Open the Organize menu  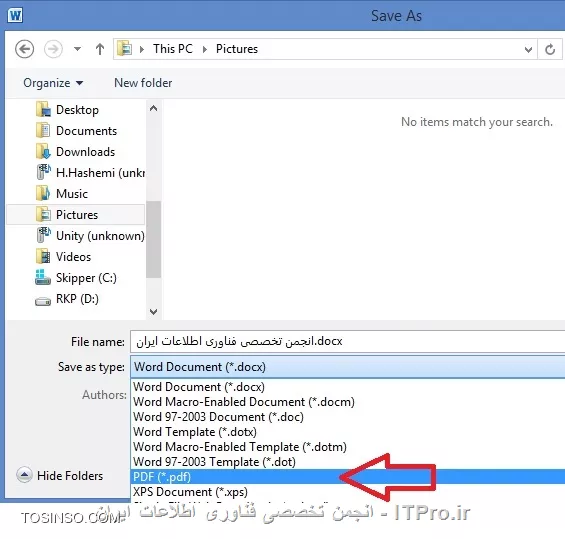pos(53,83)
